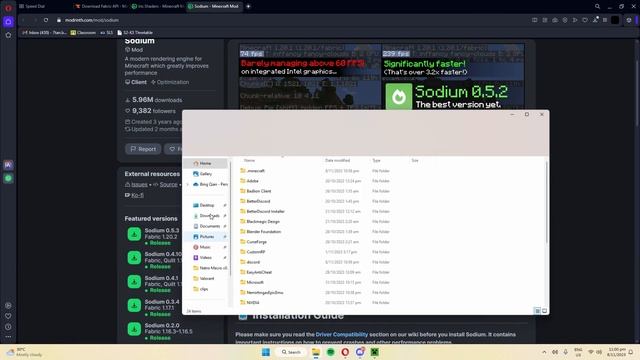The height and width of the screenshot is (360, 640).
Task: Open Gallery in File Explorer sidebar
Action: click(x=205, y=174)
